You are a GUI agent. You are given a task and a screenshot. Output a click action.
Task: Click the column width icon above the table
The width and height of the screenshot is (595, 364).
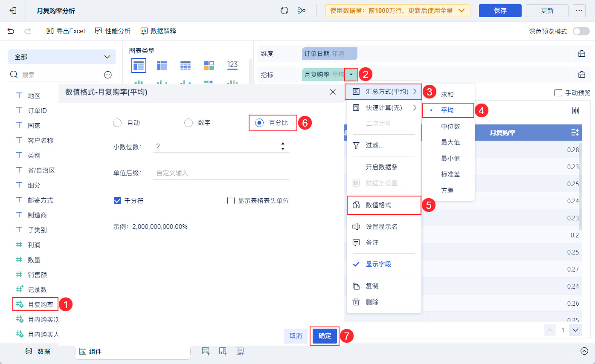(576, 110)
